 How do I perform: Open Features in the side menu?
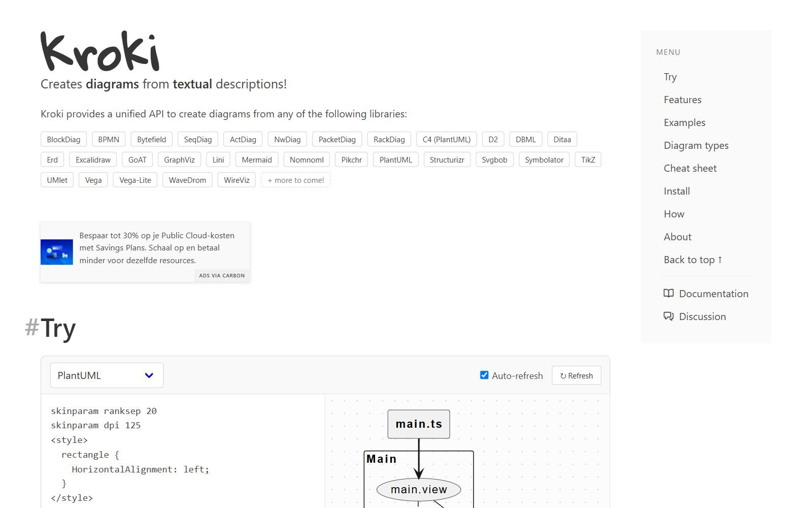683,100
